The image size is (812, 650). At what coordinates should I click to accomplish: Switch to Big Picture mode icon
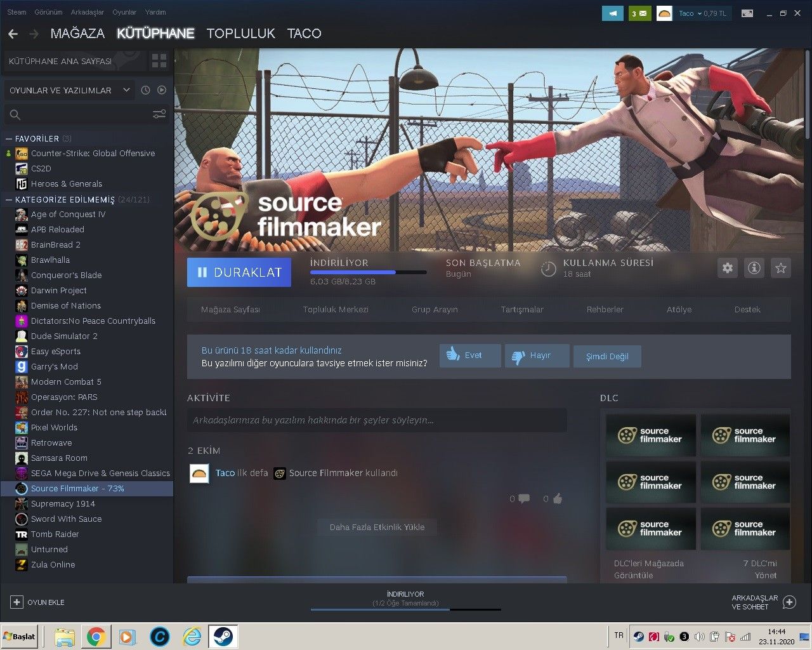click(748, 13)
